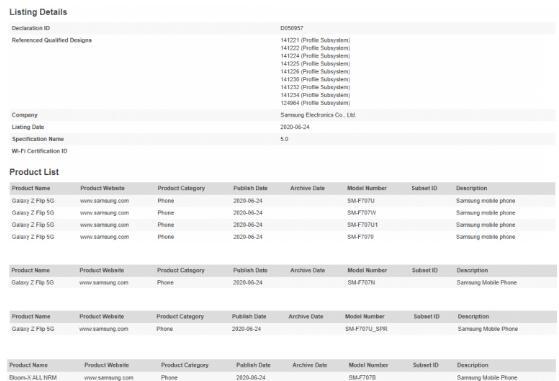Open referenced design 141221 Profile Subsystem
Screen dimensions: 559x381
pos(315,40)
